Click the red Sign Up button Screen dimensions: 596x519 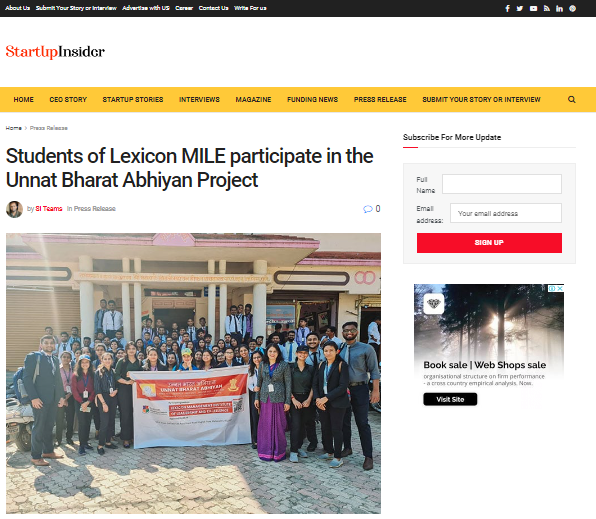(489, 243)
